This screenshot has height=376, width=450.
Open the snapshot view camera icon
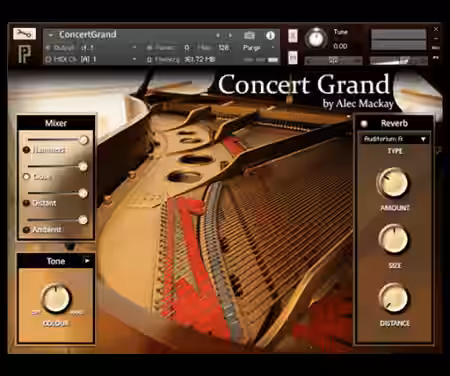[x=249, y=35]
